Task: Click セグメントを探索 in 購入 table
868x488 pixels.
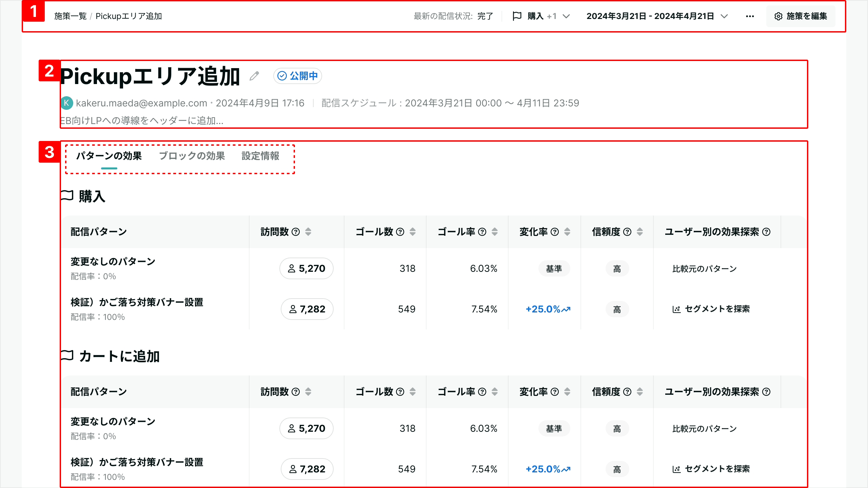Action: tap(711, 309)
